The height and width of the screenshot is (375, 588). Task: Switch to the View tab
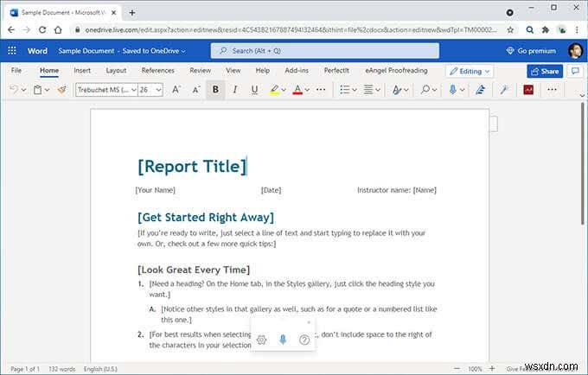coord(233,71)
